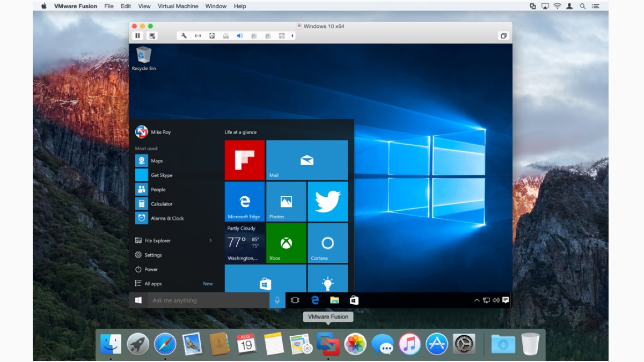Pause the virtual machine from the toolbar

point(138,36)
